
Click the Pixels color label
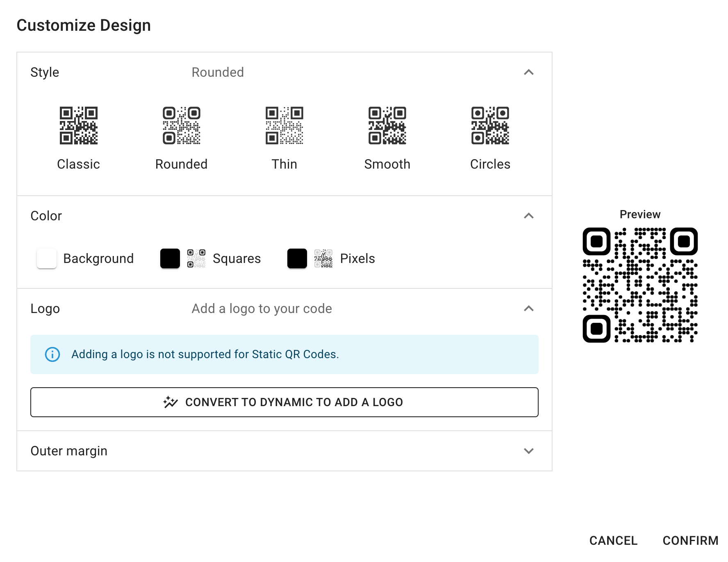(357, 258)
